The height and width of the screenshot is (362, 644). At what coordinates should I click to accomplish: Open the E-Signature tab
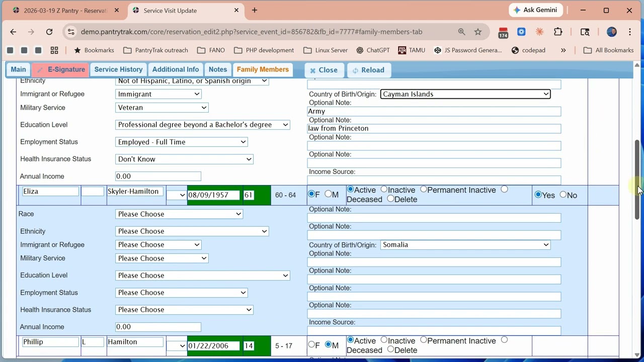tap(60, 69)
